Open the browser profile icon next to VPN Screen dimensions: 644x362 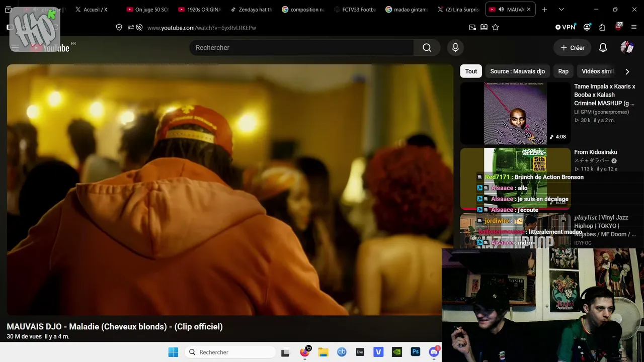[587, 27]
